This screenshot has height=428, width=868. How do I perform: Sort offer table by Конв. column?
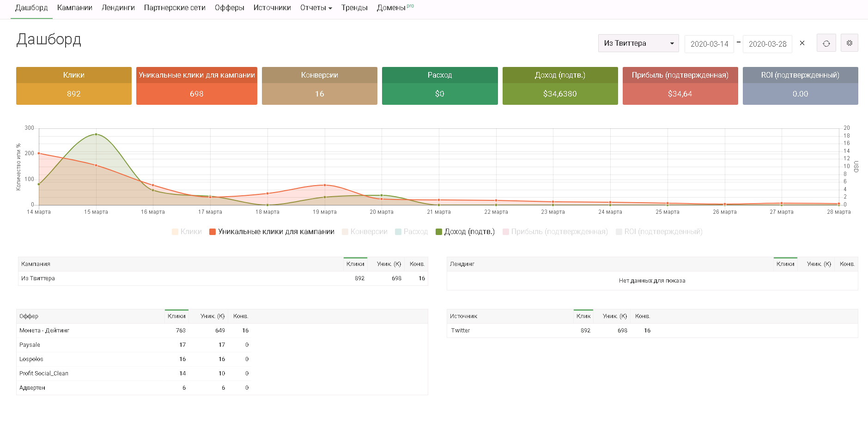coord(241,316)
